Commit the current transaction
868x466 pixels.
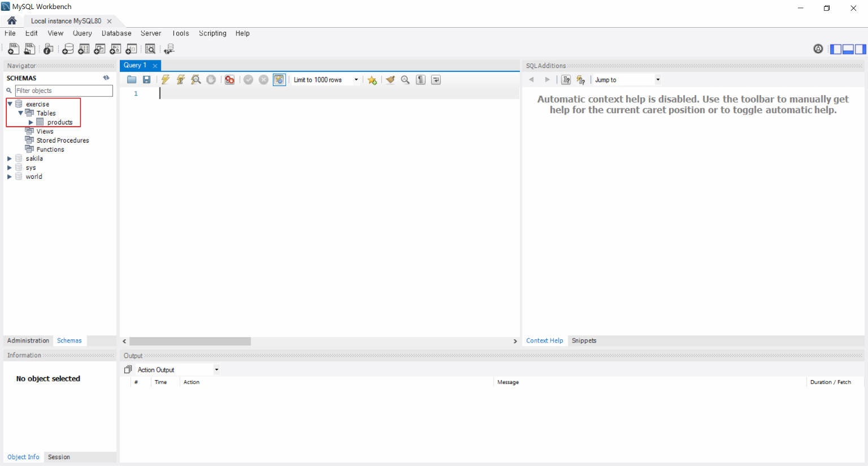coord(248,80)
